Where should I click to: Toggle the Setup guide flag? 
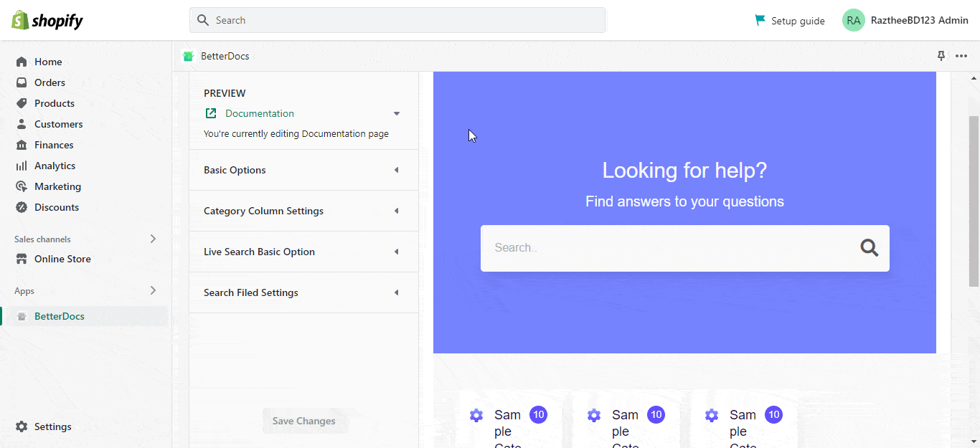(759, 20)
